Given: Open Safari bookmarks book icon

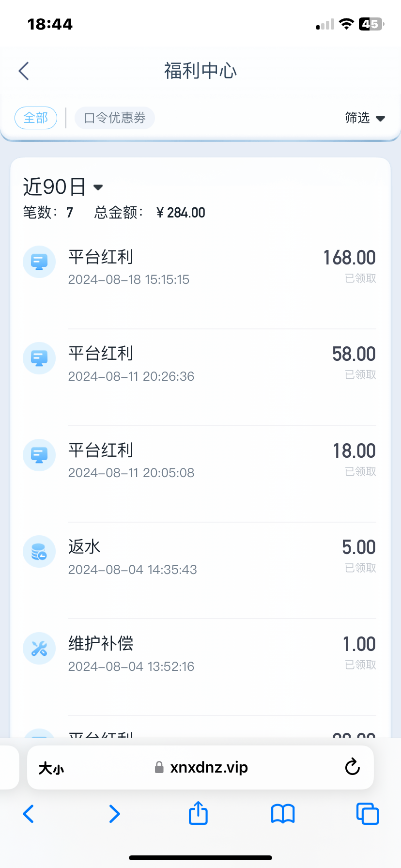Looking at the screenshot, I should click(x=283, y=814).
